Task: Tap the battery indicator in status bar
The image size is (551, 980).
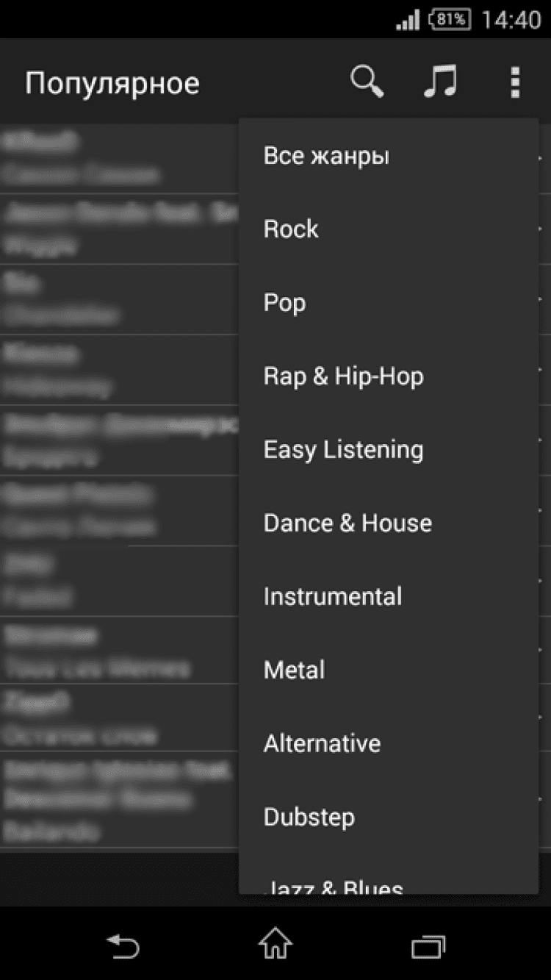Action: point(450,20)
